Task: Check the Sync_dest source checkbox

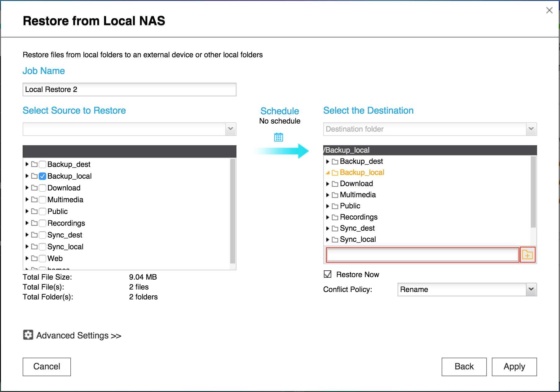Action: click(42, 235)
